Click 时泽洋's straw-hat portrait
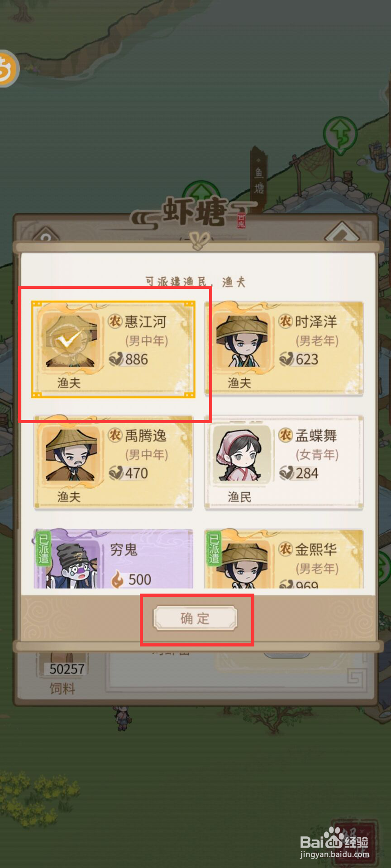This screenshot has height=868, width=391. [x=242, y=341]
